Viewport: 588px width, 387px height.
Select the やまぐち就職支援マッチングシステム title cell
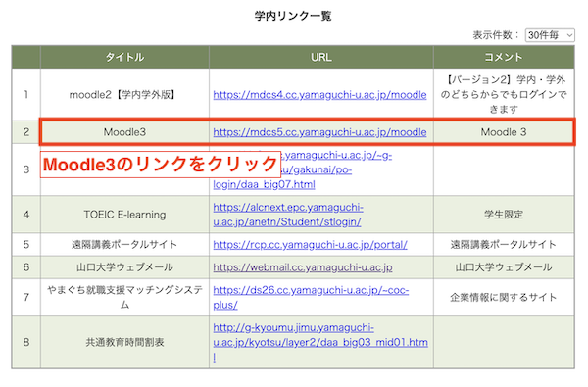pos(124,297)
